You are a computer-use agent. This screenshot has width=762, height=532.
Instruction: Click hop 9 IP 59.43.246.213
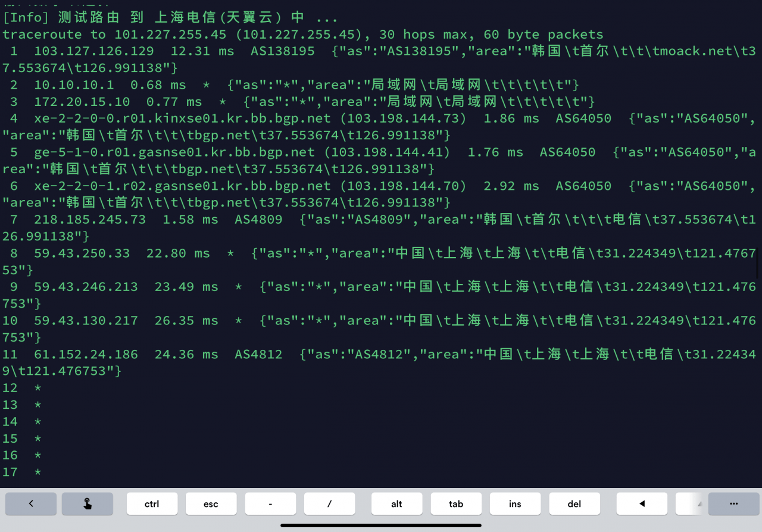click(x=86, y=287)
